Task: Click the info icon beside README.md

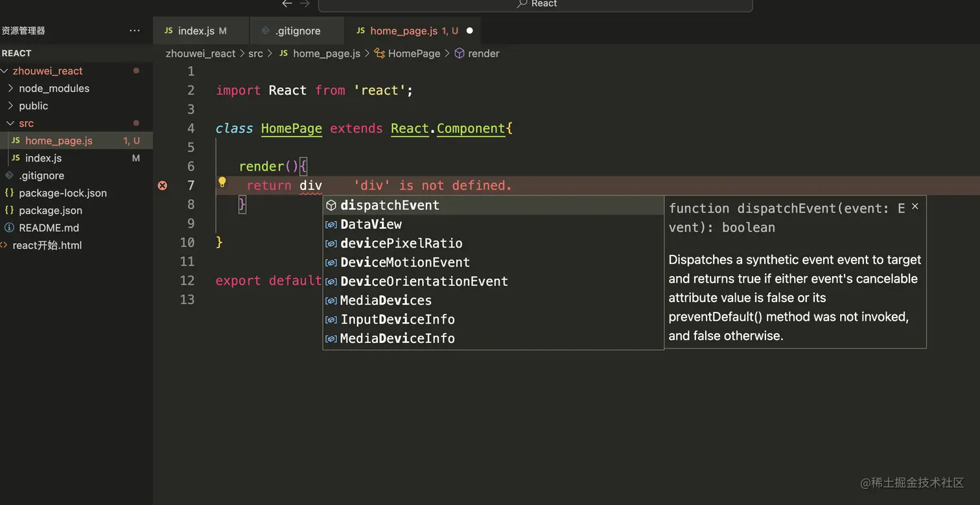Action: coord(9,228)
